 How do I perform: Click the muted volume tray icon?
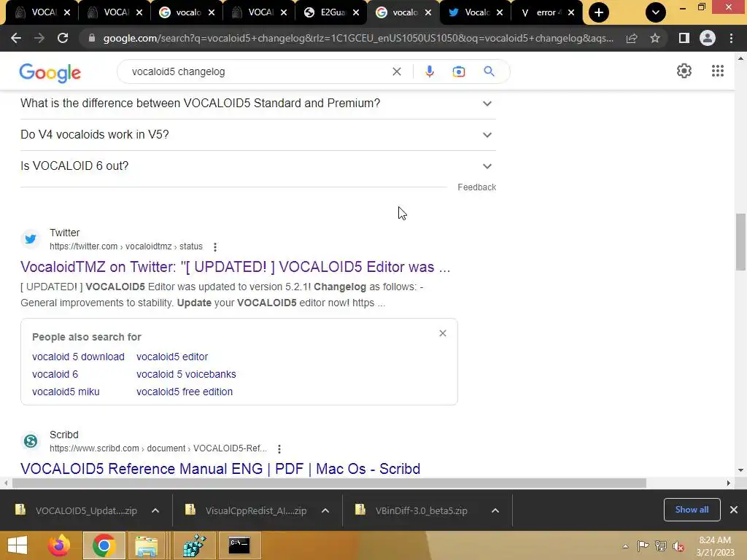678,545
